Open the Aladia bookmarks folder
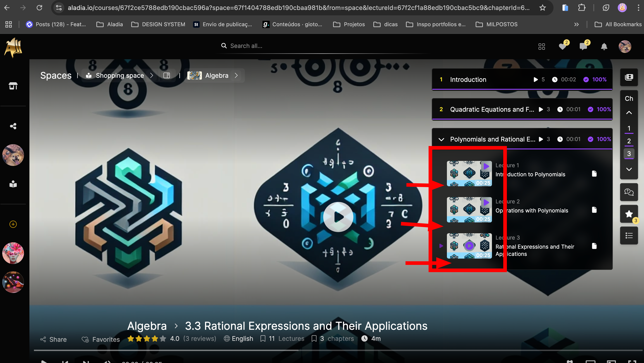 (110, 24)
